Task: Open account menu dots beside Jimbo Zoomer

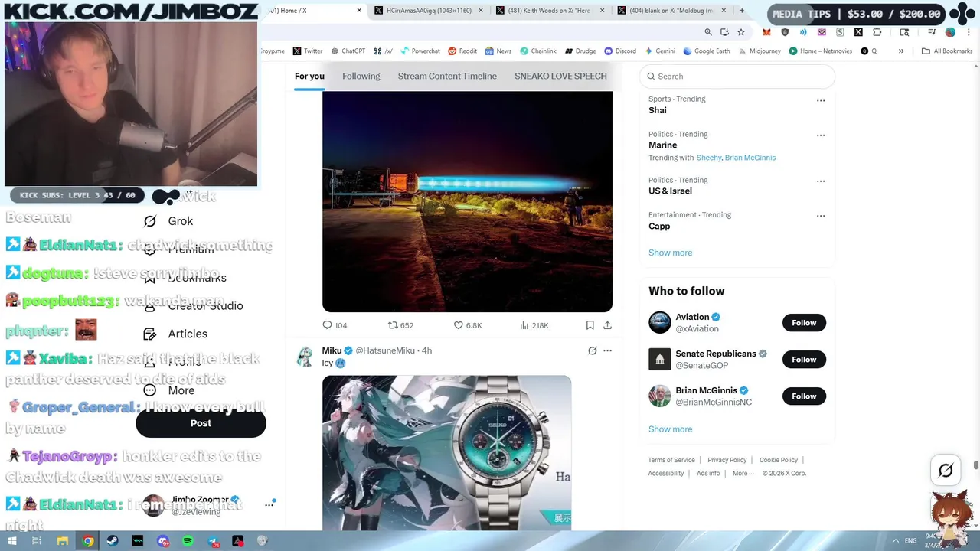Action: (269, 504)
